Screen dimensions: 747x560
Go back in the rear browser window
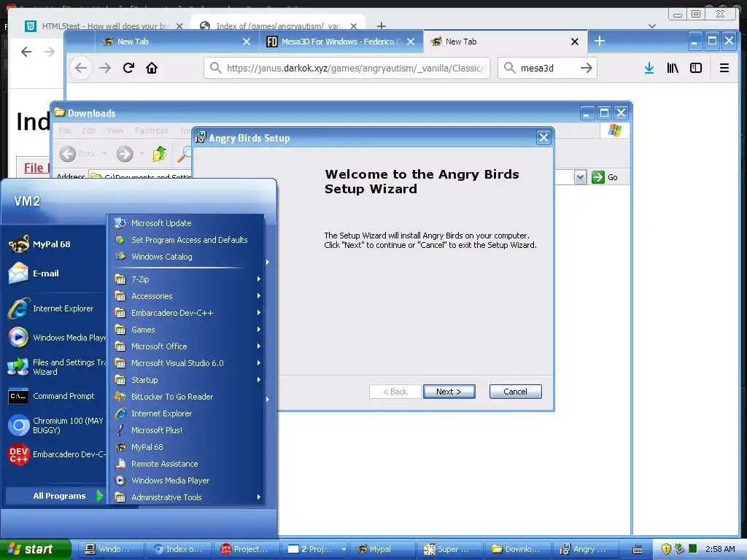click(26, 52)
